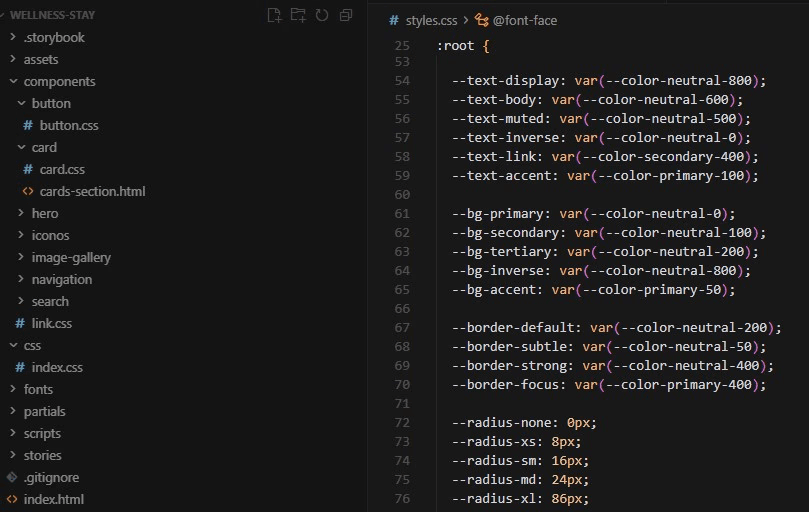
Task: Expand the scripts folder
Action: (13, 433)
